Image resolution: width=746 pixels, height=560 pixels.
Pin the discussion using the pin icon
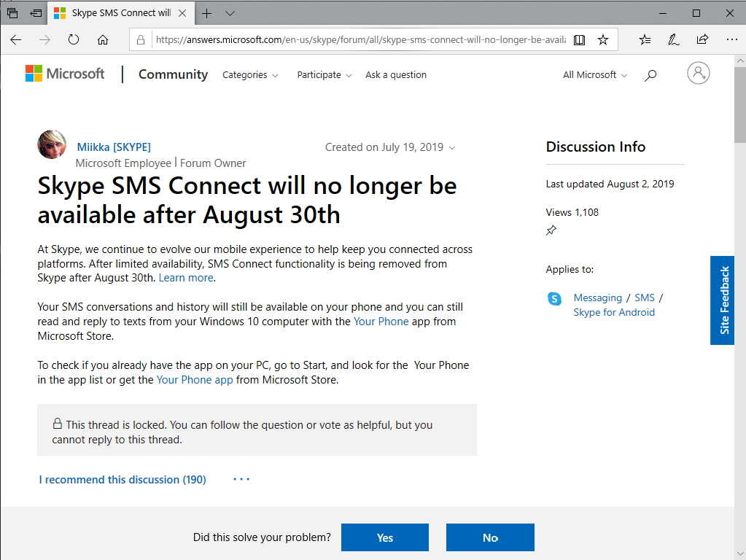(x=551, y=230)
